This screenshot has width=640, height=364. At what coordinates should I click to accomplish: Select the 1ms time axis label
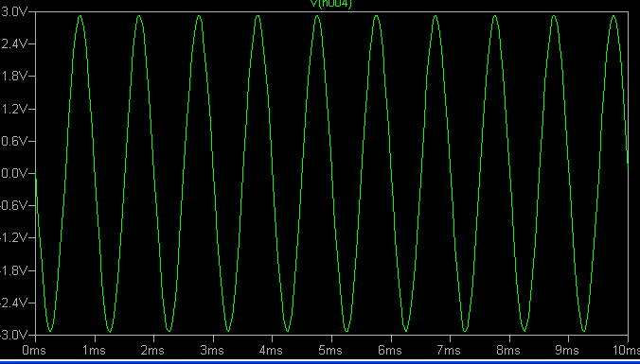click(x=94, y=350)
